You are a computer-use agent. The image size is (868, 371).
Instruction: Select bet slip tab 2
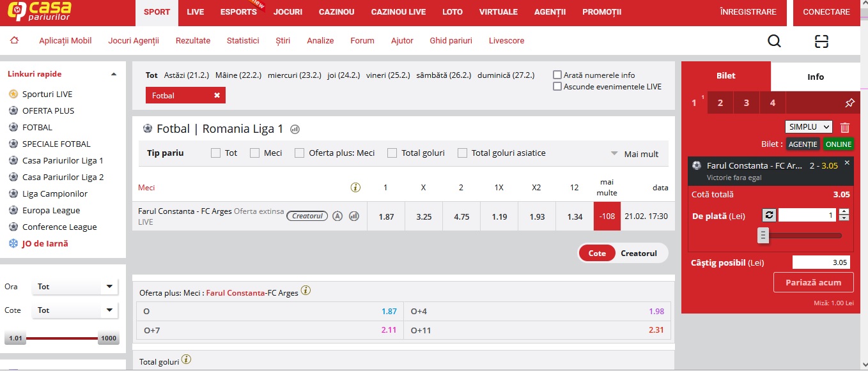pyautogui.click(x=720, y=103)
